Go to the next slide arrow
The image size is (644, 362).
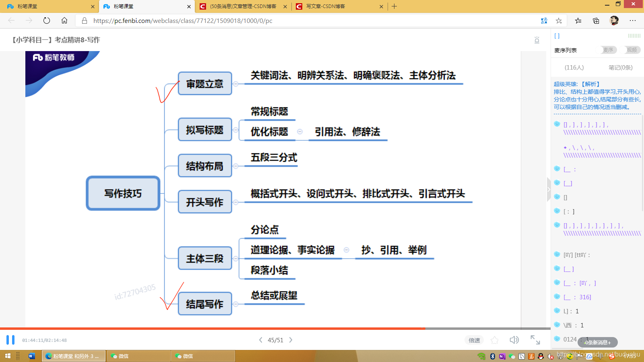tap(291, 340)
